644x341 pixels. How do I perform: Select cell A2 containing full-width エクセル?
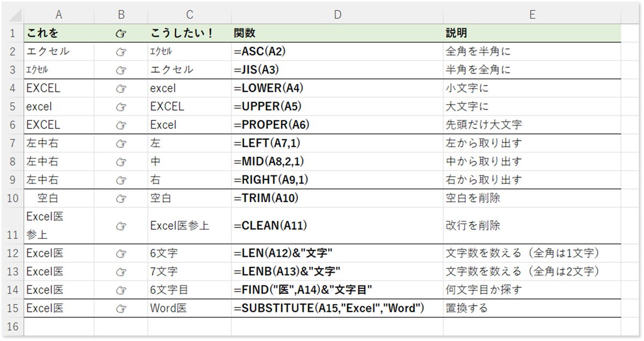tap(58, 52)
